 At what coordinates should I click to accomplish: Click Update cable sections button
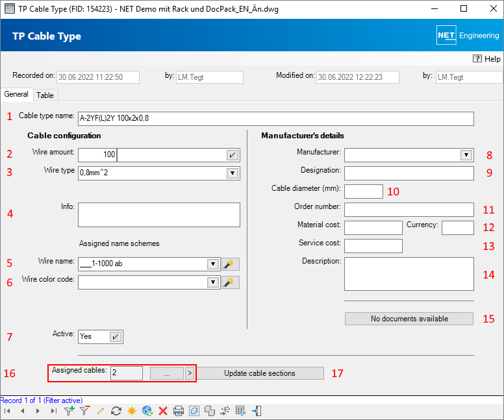pos(260,373)
